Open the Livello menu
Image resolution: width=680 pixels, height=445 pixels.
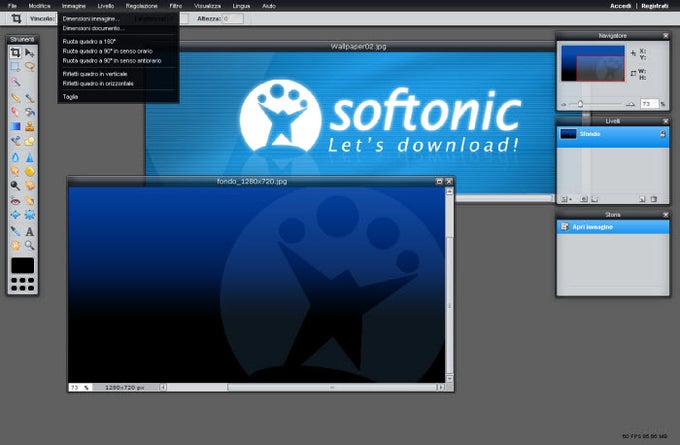coord(106,6)
